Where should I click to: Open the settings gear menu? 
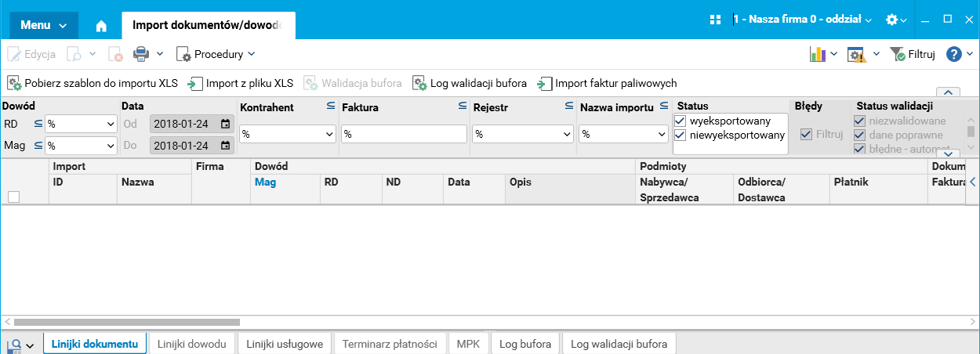click(896, 20)
